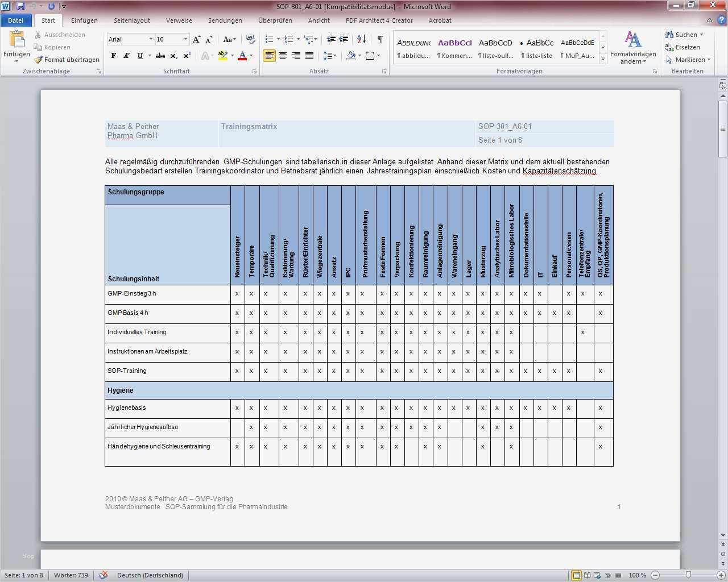This screenshot has height=582, width=728.
Task: Enable center paragraph alignment
Action: tap(283, 56)
